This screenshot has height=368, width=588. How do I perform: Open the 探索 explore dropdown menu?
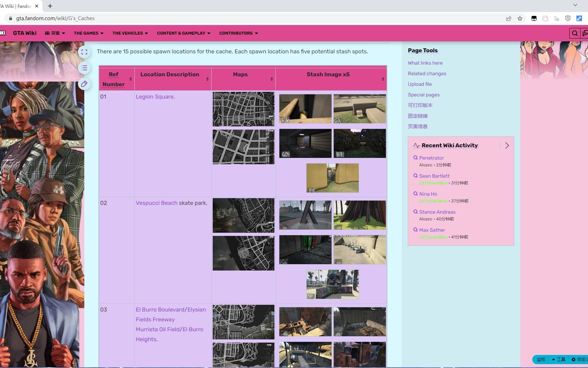pos(55,33)
